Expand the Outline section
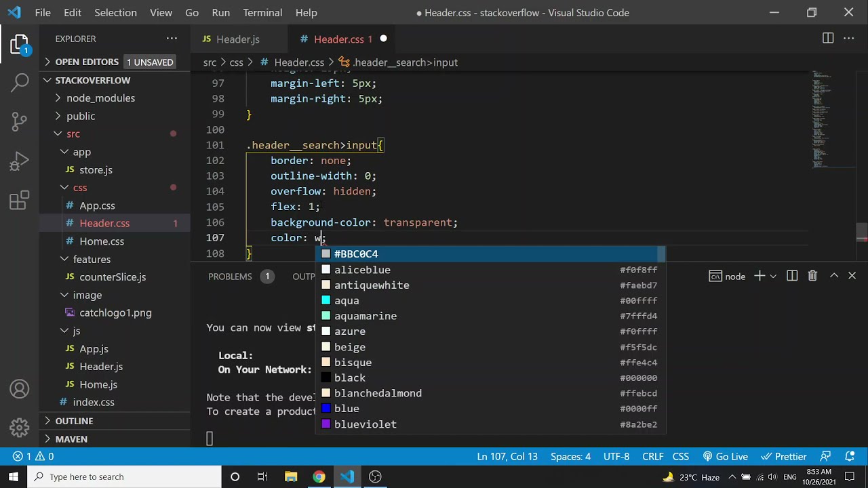868x488 pixels. coord(74,421)
